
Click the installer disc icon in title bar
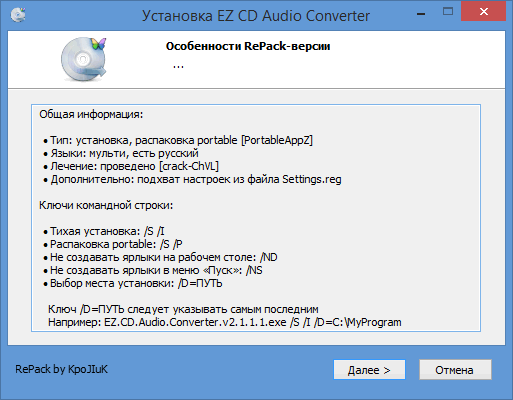(18, 15)
